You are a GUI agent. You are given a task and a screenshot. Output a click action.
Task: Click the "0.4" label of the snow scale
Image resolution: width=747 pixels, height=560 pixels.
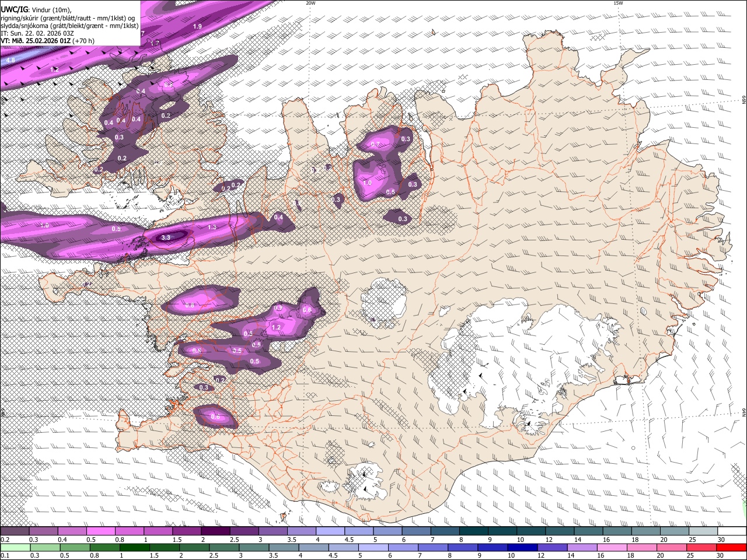pos(62,540)
